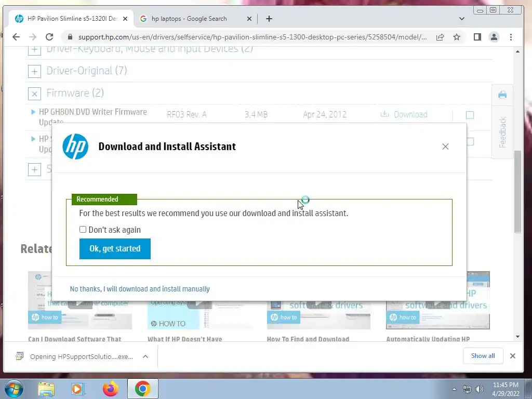Image resolution: width=532 pixels, height=399 pixels.
Task: Open Windows Explorer from the taskbar
Action: [x=46, y=389]
